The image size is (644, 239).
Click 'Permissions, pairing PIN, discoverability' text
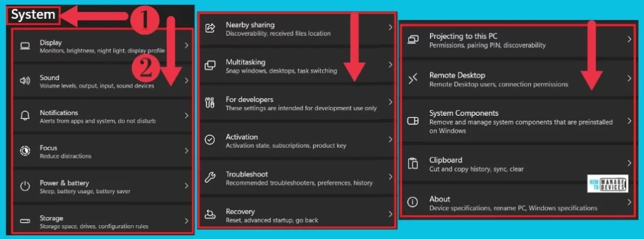(487, 45)
